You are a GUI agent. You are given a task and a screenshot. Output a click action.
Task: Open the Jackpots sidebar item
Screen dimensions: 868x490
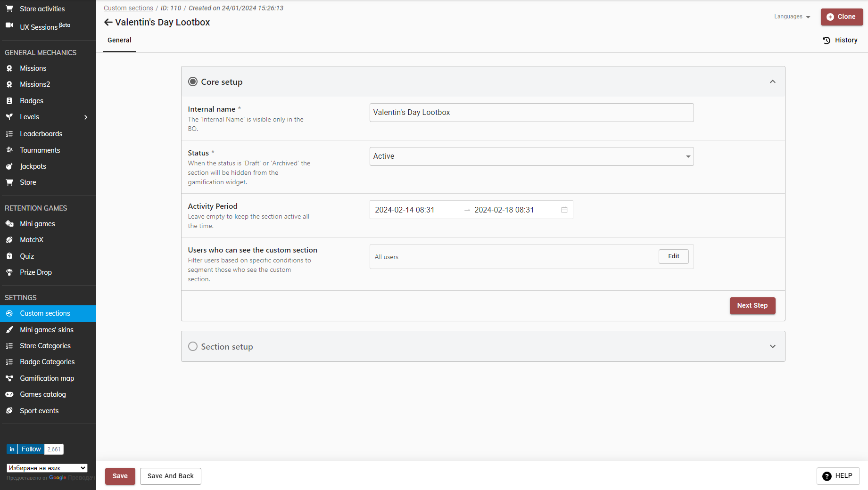(x=33, y=166)
